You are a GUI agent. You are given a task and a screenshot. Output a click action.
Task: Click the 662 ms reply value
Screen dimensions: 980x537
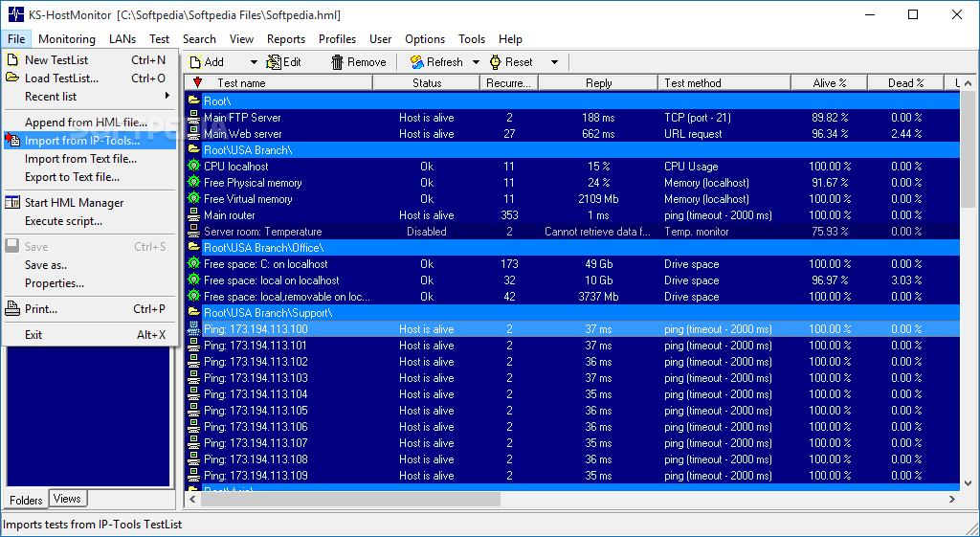(598, 134)
